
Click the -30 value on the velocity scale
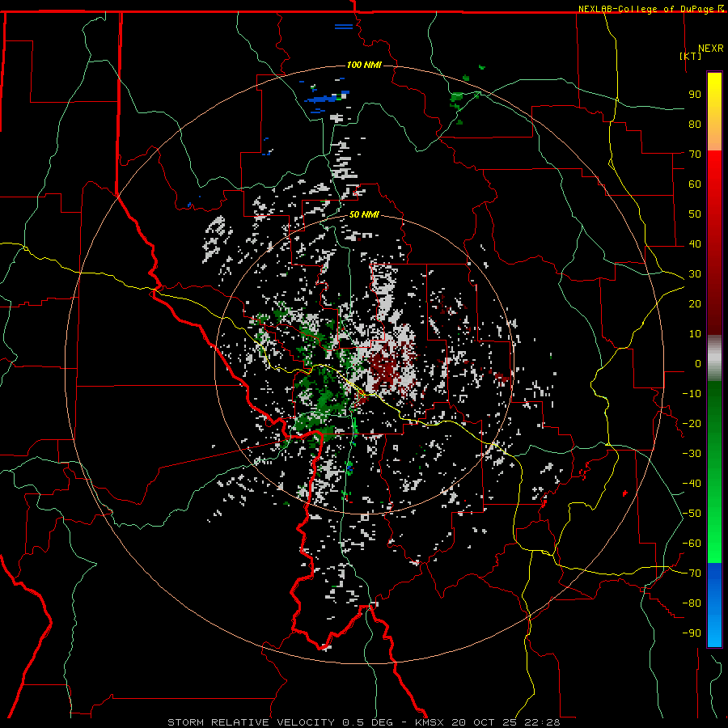[692, 454]
